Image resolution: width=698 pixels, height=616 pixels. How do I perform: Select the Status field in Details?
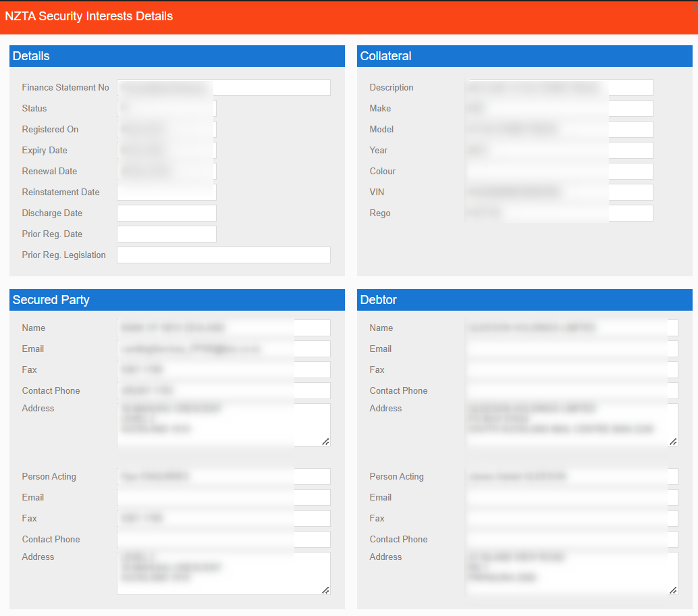click(167, 108)
